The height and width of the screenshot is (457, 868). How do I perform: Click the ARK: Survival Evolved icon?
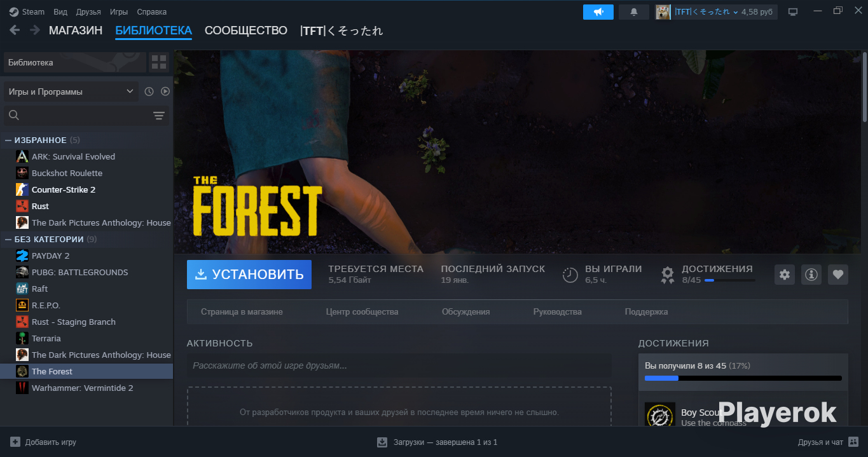(x=22, y=156)
